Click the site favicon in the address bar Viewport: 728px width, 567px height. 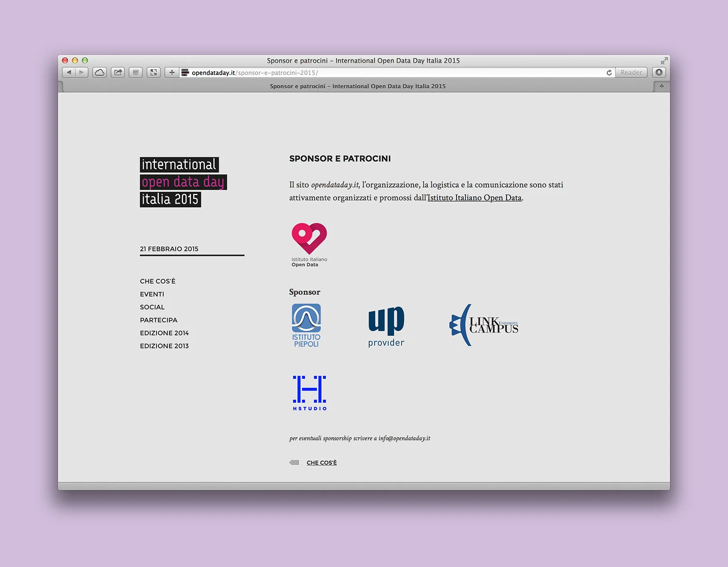pos(185,73)
